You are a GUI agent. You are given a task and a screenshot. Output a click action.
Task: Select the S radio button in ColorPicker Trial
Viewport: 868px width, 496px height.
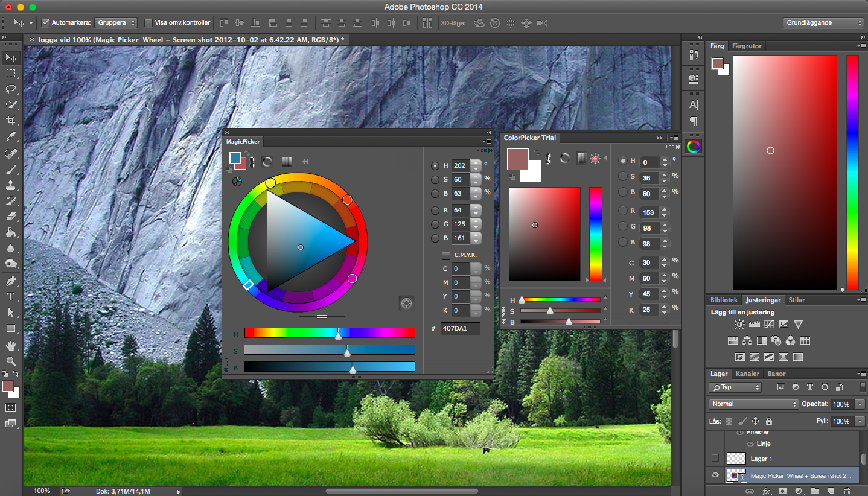click(623, 176)
